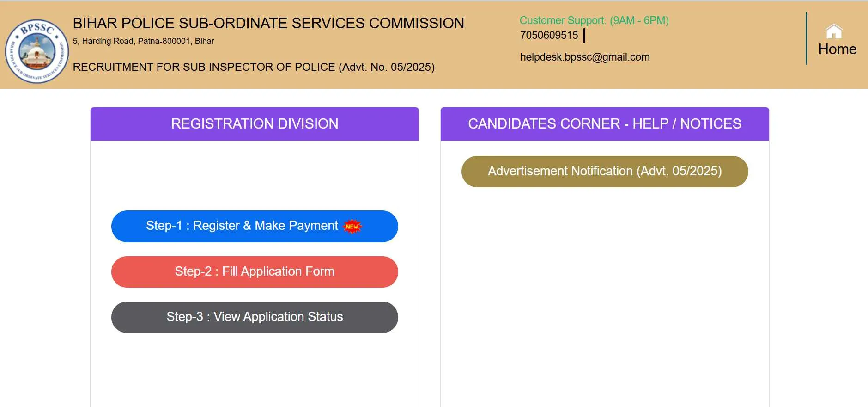Viewport: 868px width, 407px height.
Task: Click the blank space above the Step-1 button
Action: pyautogui.click(x=255, y=176)
